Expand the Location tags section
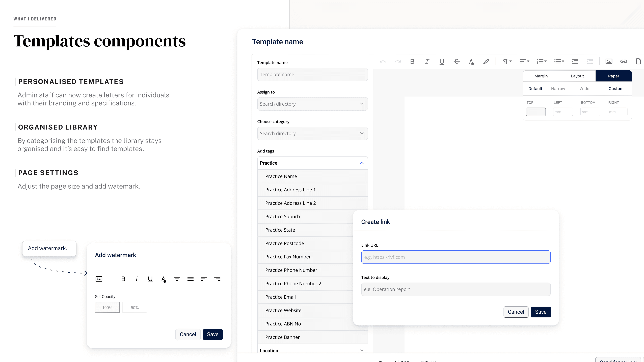644x362 pixels. pyautogui.click(x=362, y=350)
